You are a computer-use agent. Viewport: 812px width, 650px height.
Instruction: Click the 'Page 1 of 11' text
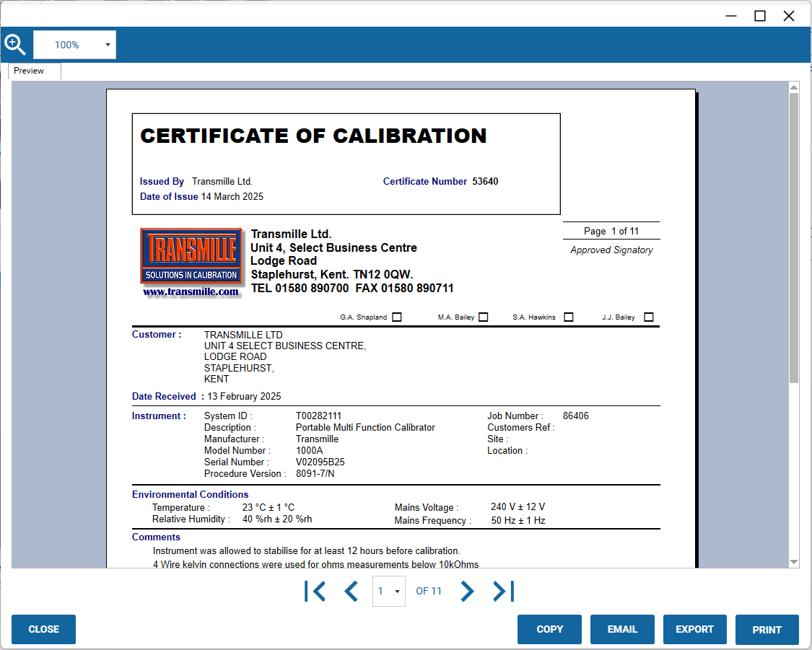[611, 232]
